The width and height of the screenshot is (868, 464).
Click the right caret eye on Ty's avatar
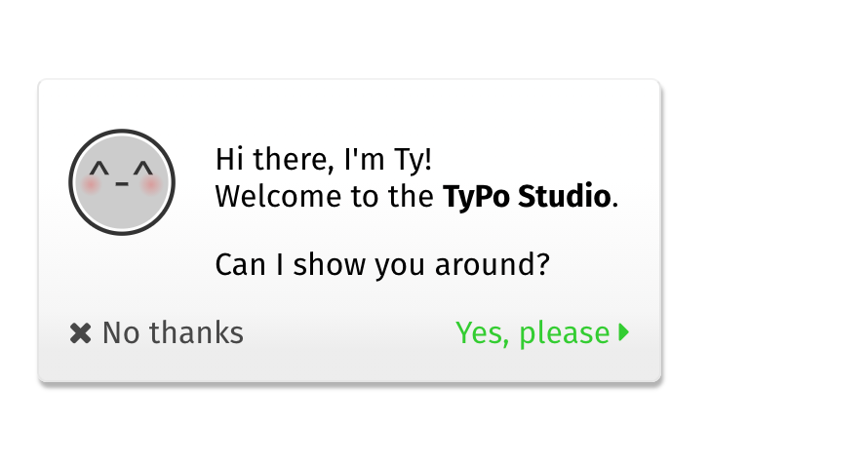click(x=143, y=169)
